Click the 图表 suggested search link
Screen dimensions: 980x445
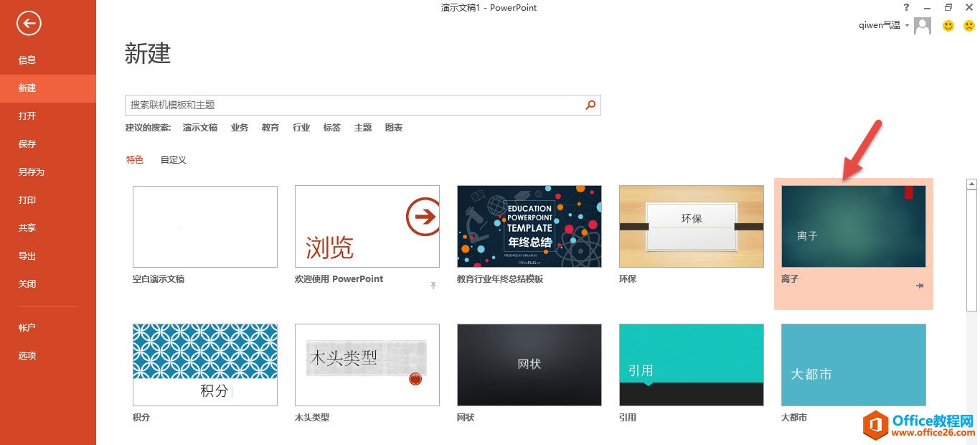[x=394, y=128]
